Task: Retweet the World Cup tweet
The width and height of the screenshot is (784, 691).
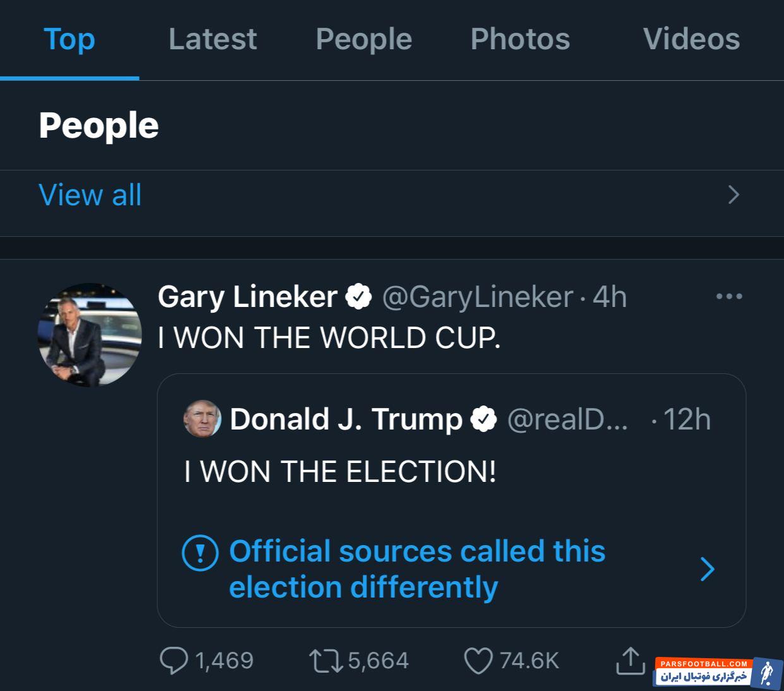Action: tap(326, 661)
